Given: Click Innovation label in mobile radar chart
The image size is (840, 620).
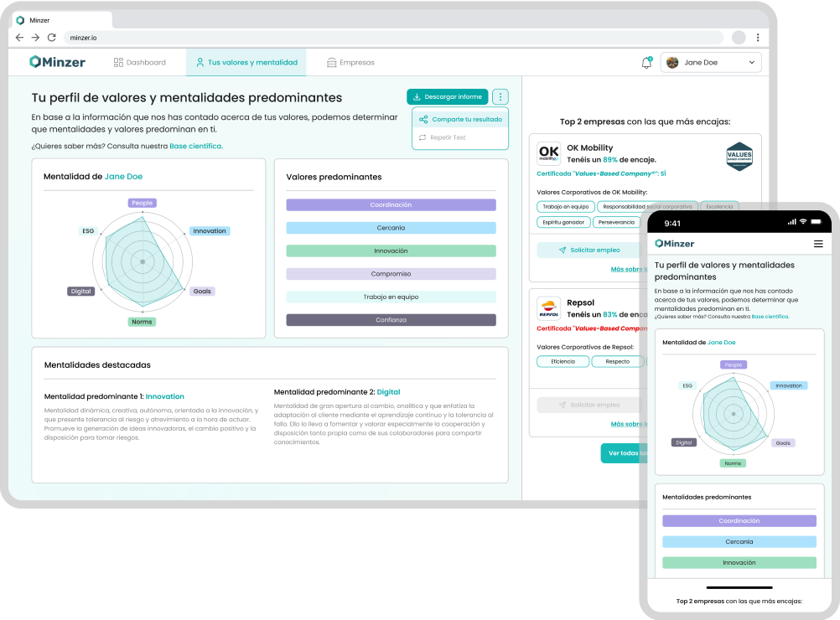Looking at the screenshot, I should click(x=789, y=385).
